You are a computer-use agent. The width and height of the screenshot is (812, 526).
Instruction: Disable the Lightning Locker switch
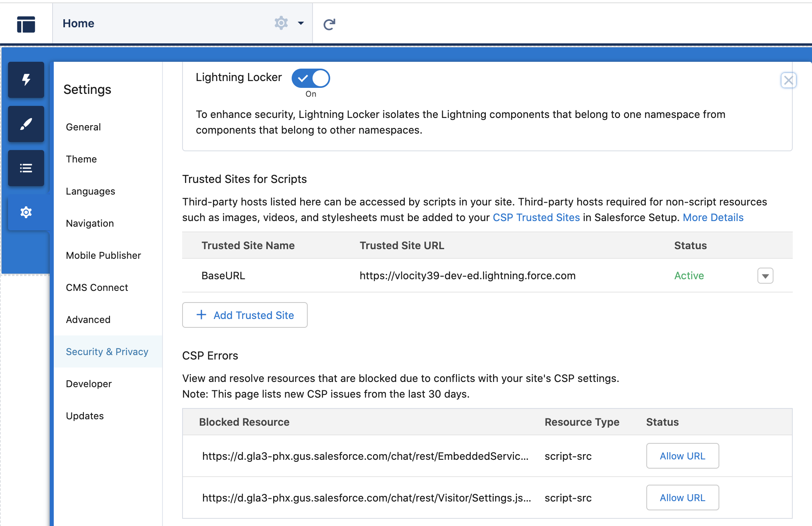[x=310, y=78]
